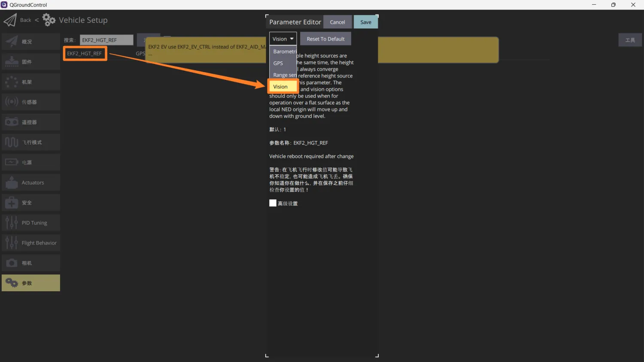Click the Vehicle Setup gears icon
The image size is (644, 362).
[49, 20]
